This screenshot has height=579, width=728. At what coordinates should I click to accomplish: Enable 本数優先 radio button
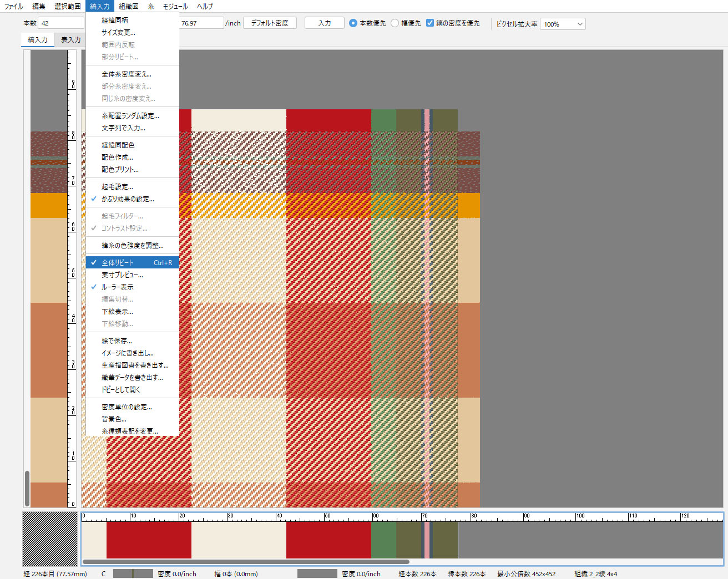click(353, 23)
